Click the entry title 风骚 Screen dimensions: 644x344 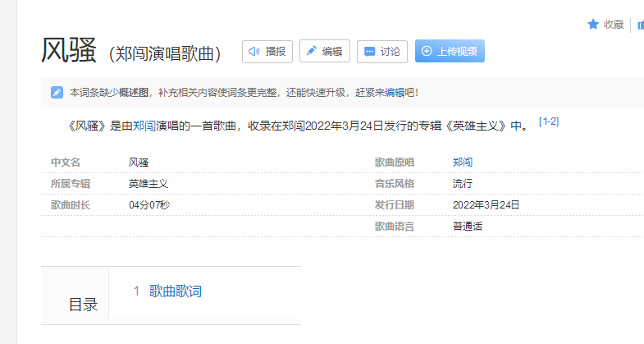tap(69, 51)
